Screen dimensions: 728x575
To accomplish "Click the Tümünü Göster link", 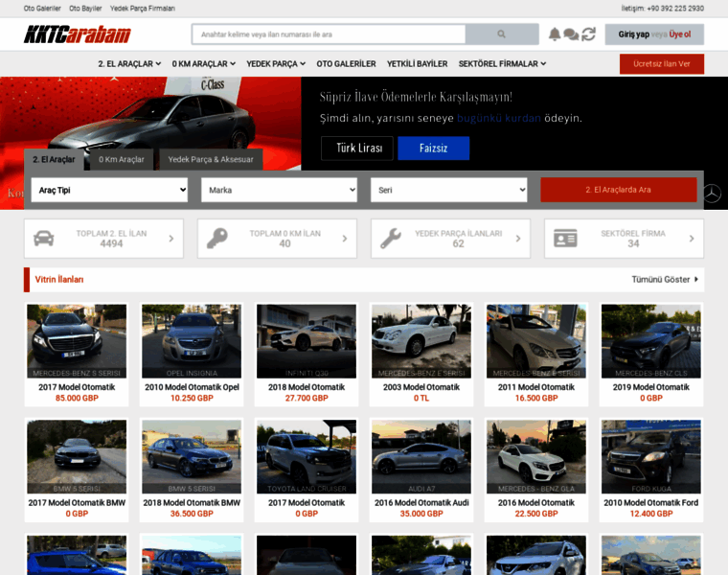I will click(665, 280).
